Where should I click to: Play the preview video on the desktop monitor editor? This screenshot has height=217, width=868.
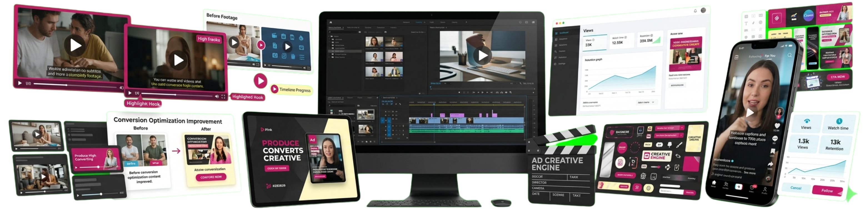pos(482,55)
